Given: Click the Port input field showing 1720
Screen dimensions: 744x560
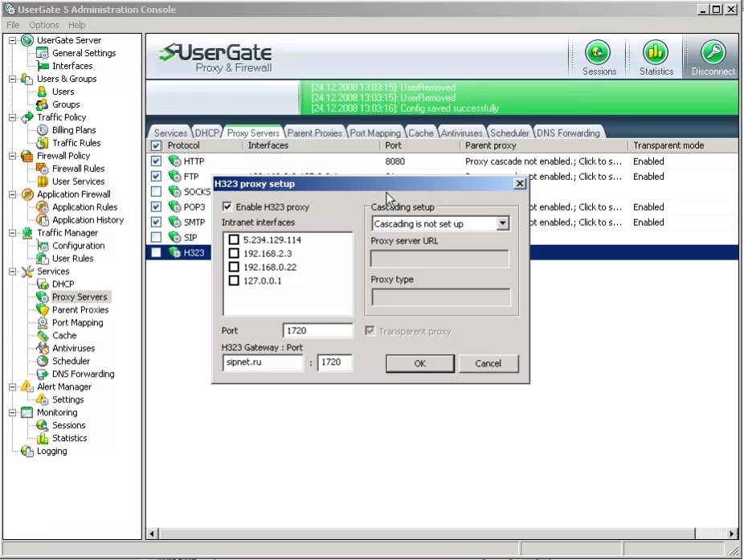Looking at the screenshot, I should coord(317,330).
